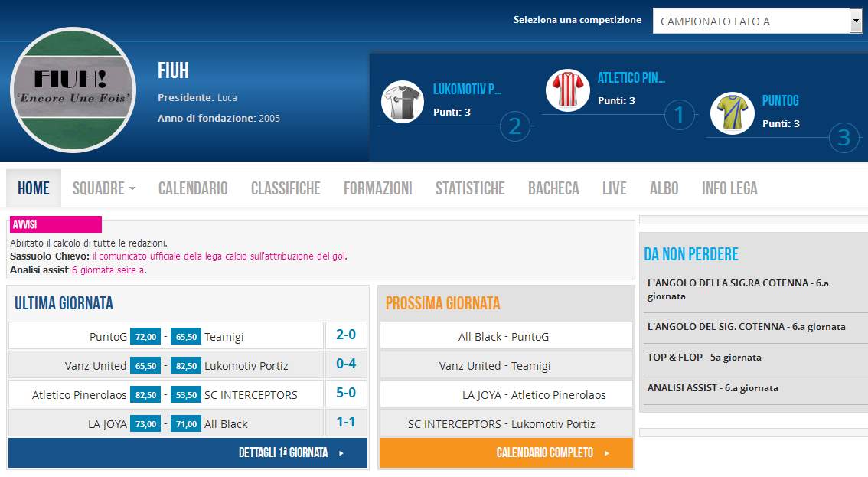Open the 6 giornata serie a link

click(x=108, y=270)
